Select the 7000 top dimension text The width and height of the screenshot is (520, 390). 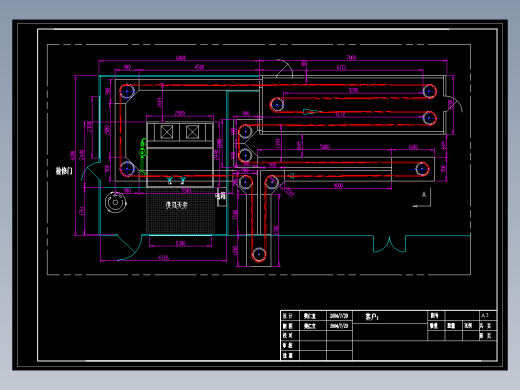point(351,57)
